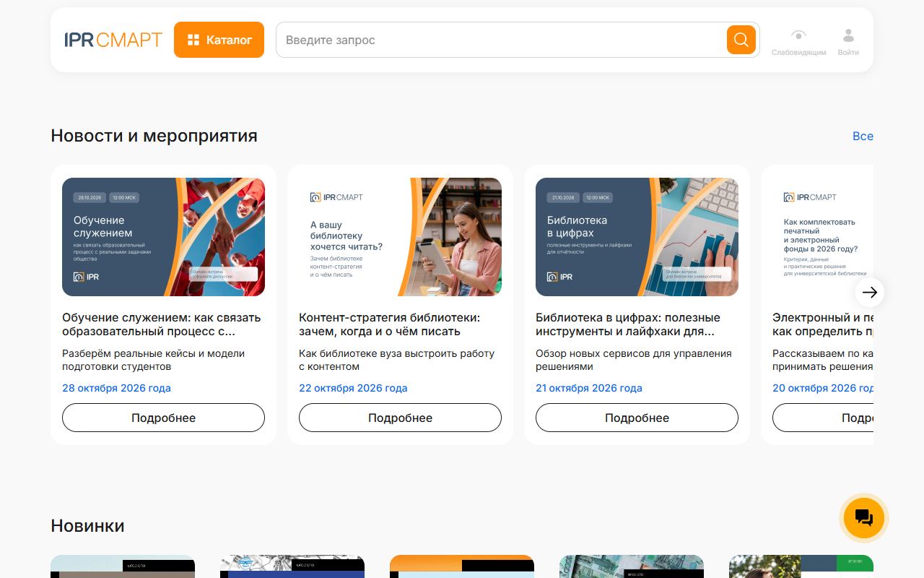Screen dimensions: 924x578
Task: Click the Новости и мероприятия heading
Action: click(x=154, y=136)
